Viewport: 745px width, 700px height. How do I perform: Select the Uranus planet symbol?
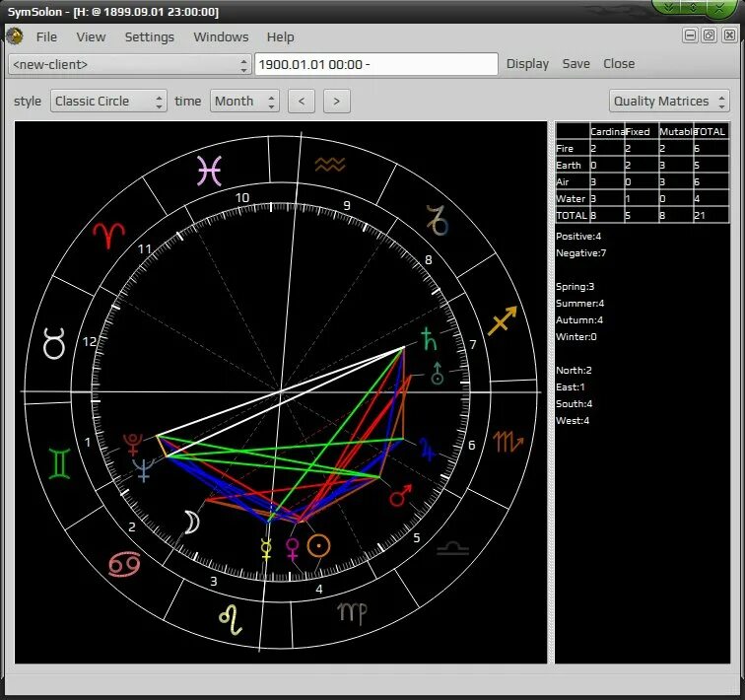[438, 373]
